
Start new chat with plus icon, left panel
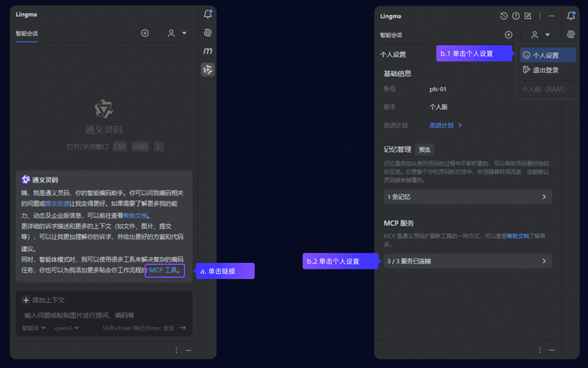(145, 33)
